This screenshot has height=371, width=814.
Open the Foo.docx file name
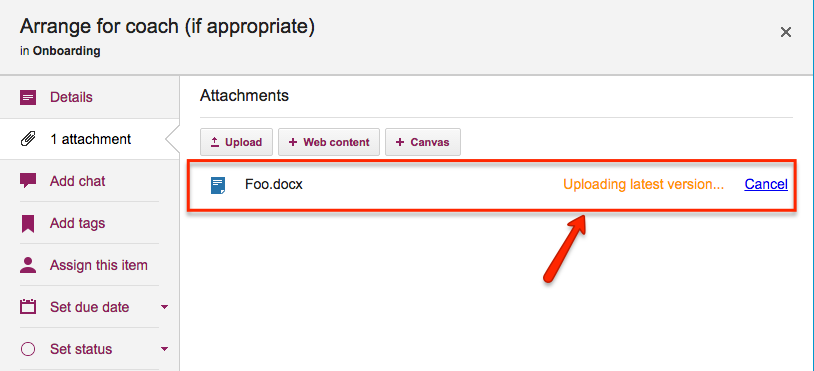click(x=274, y=184)
